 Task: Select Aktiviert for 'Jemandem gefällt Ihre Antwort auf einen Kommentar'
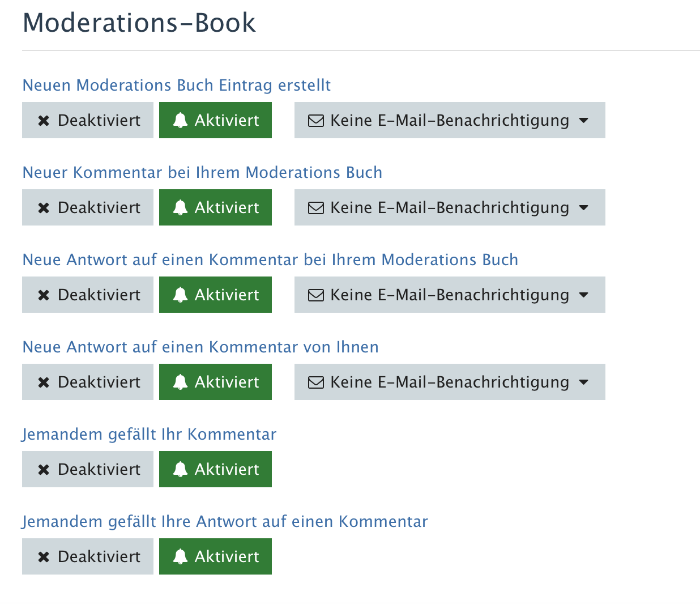(215, 556)
